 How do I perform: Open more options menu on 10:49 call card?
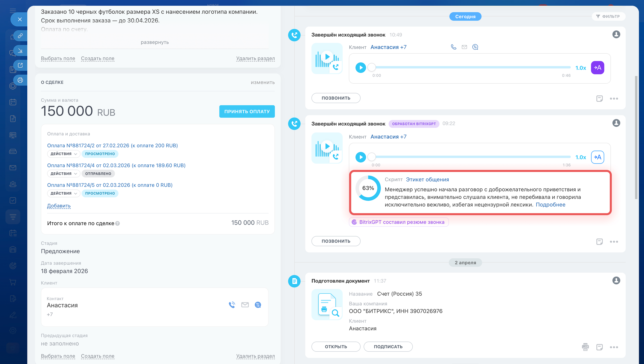coord(614,99)
